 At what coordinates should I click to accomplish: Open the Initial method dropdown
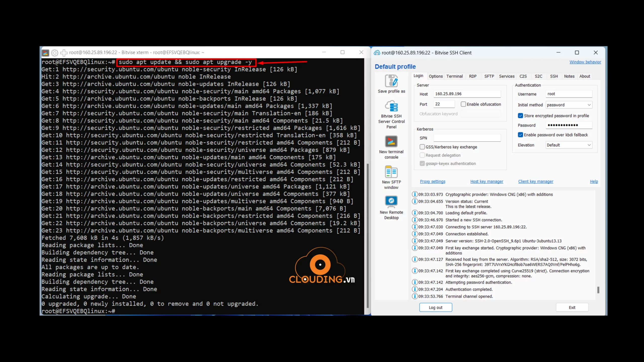tap(569, 105)
